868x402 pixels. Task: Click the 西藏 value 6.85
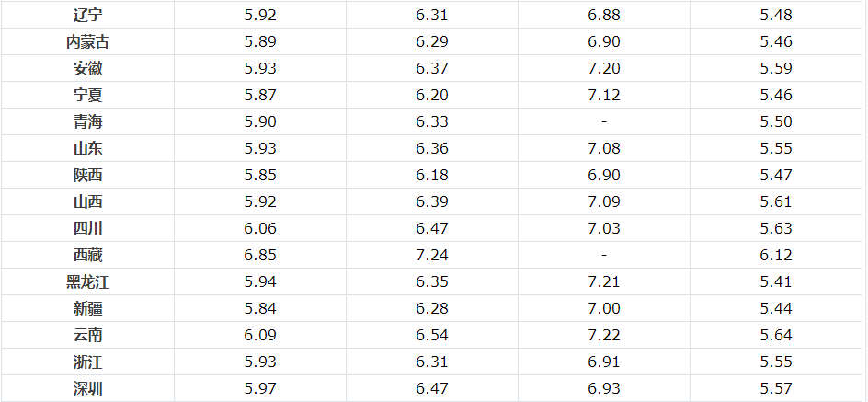tap(260, 255)
